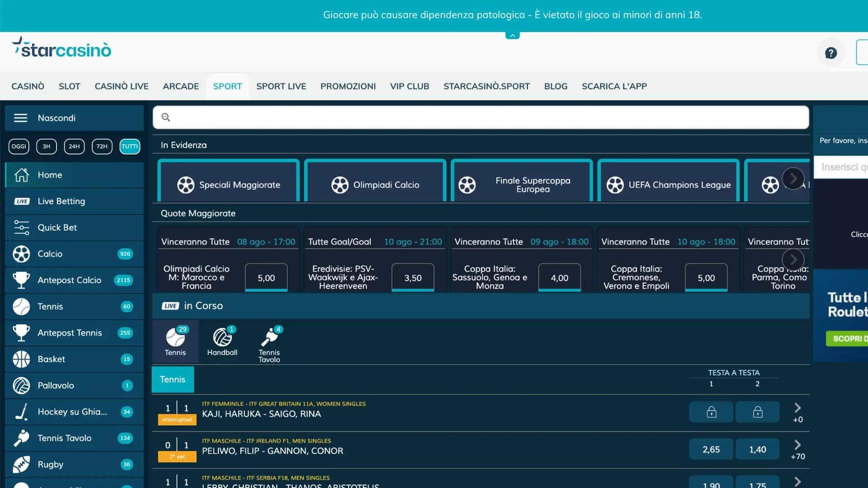Open Calcio soccer ball sidebar icon
This screenshot has height=488, width=868.
point(21,254)
